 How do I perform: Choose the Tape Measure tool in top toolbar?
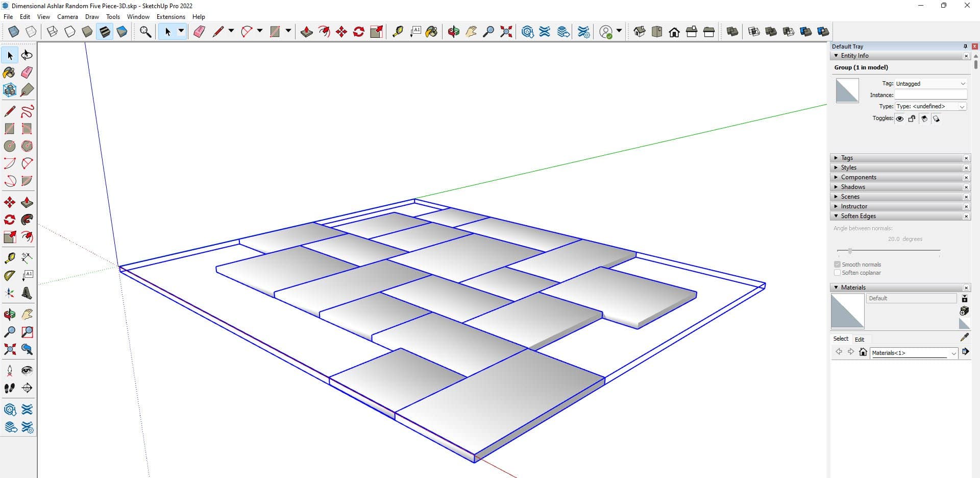coord(398,32)
